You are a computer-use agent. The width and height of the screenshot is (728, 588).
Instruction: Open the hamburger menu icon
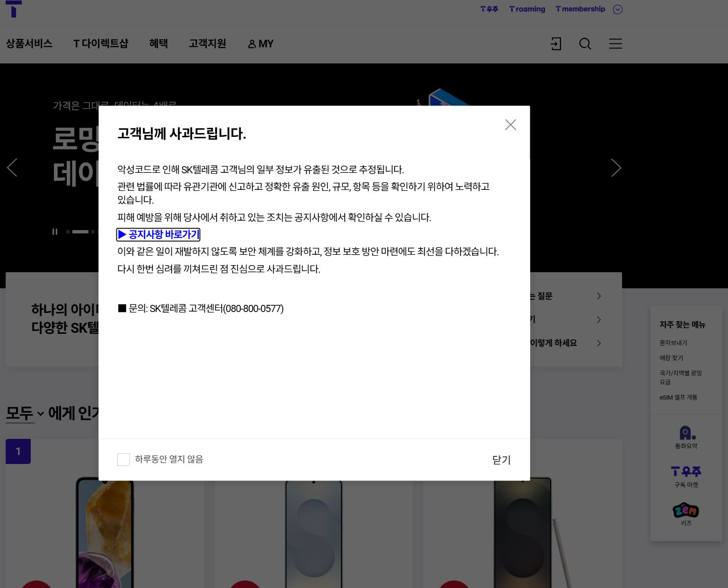[615, 44]
